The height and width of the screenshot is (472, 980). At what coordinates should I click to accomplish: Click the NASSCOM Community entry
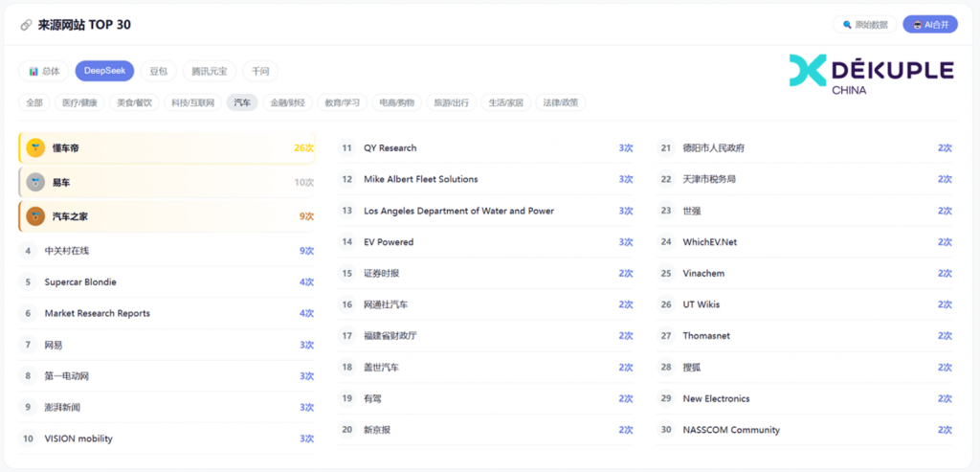click(x=804, y=430)
